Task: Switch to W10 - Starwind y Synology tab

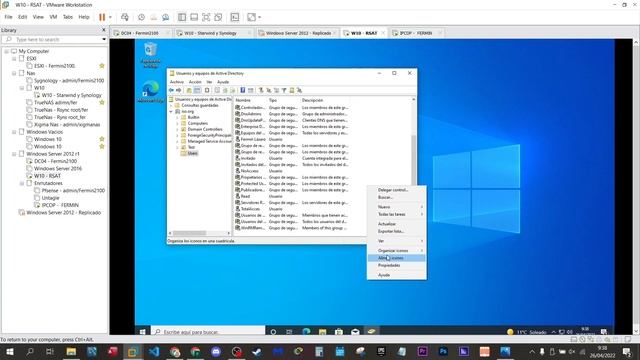Action: [210, 33]
